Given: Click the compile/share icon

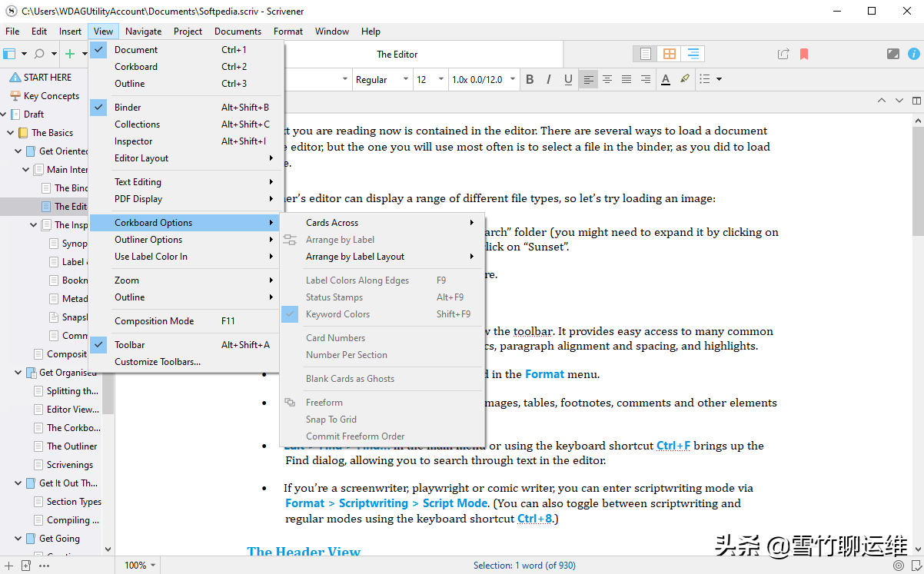Looking at the screenshot, I should point(783,54).
